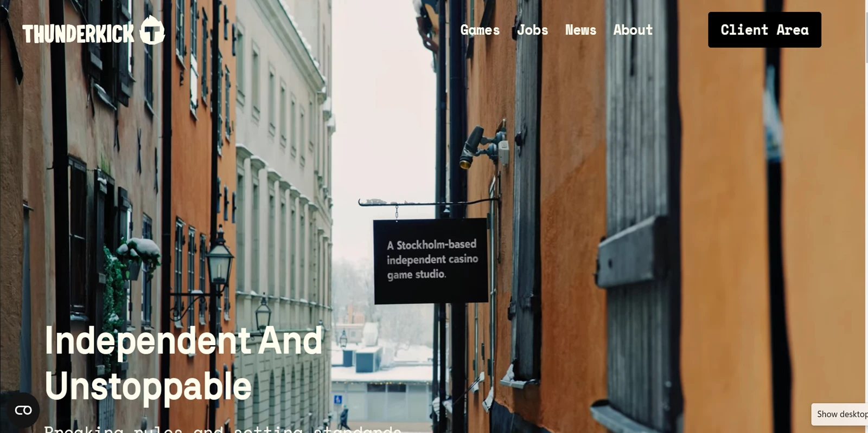Open the News section

tap(580, 30)
